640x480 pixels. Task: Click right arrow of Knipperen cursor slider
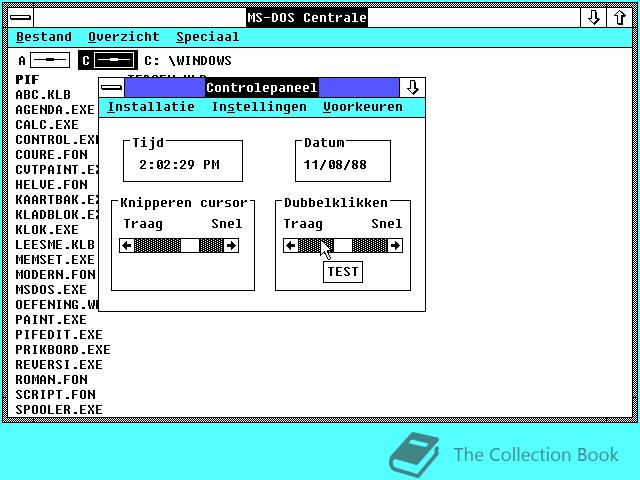pos(231,246)
